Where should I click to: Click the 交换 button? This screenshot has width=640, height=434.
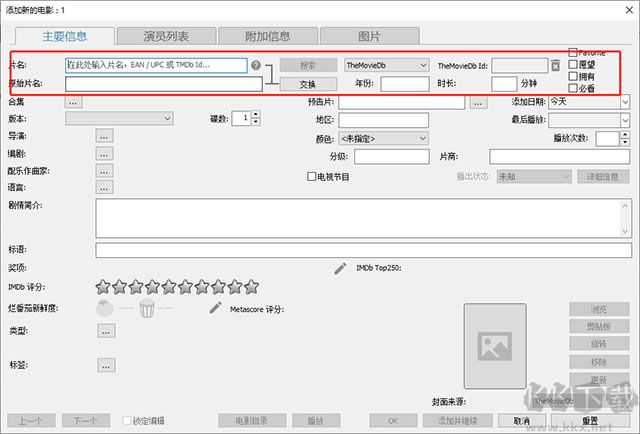pyautogui.click(x=307, y=84)
